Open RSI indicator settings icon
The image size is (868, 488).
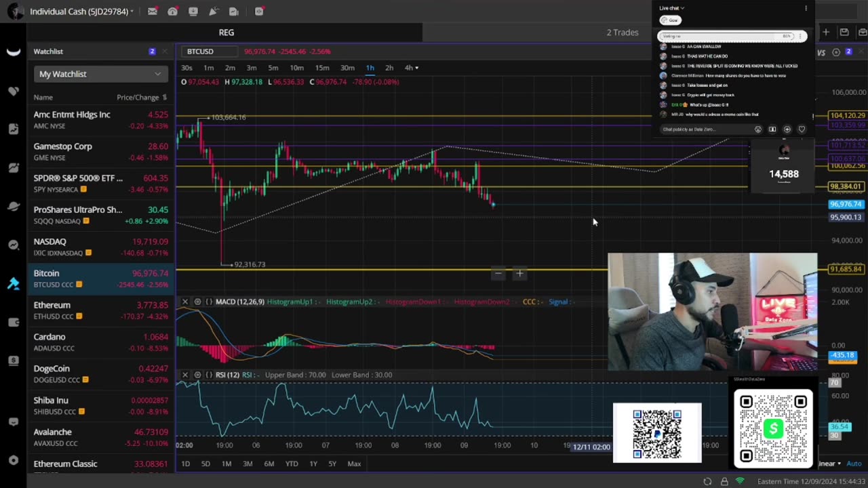pyautogui.click(x=197, y=375)
